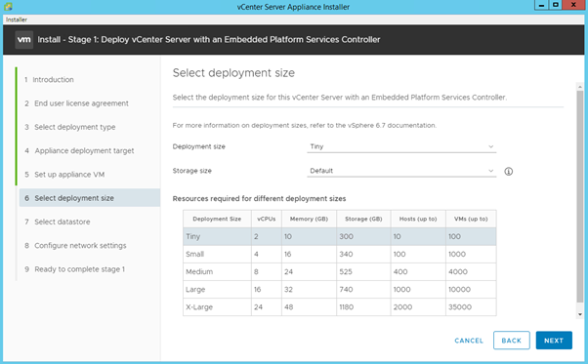Close the installer window
The image size is (588, 364).
[x=573, y=5]
